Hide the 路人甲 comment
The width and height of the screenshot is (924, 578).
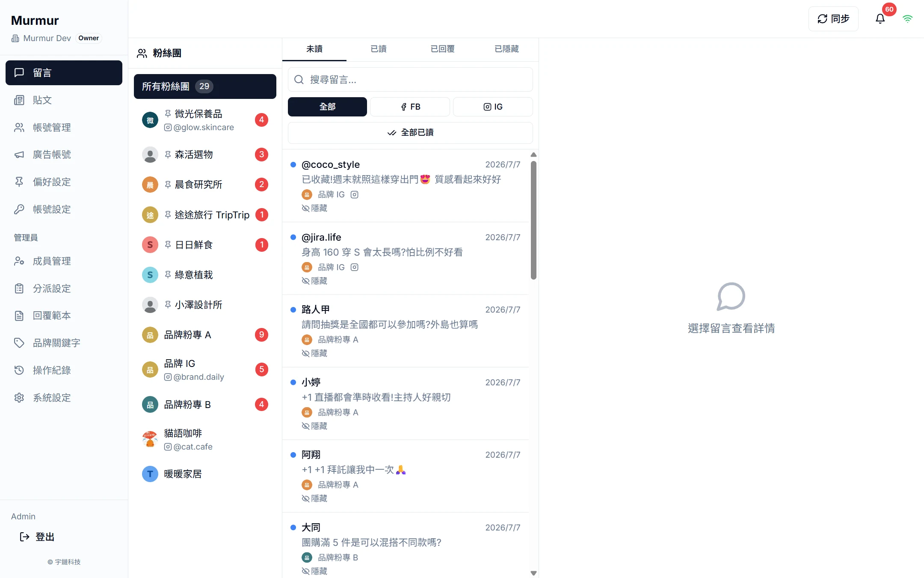click(314, 353)
